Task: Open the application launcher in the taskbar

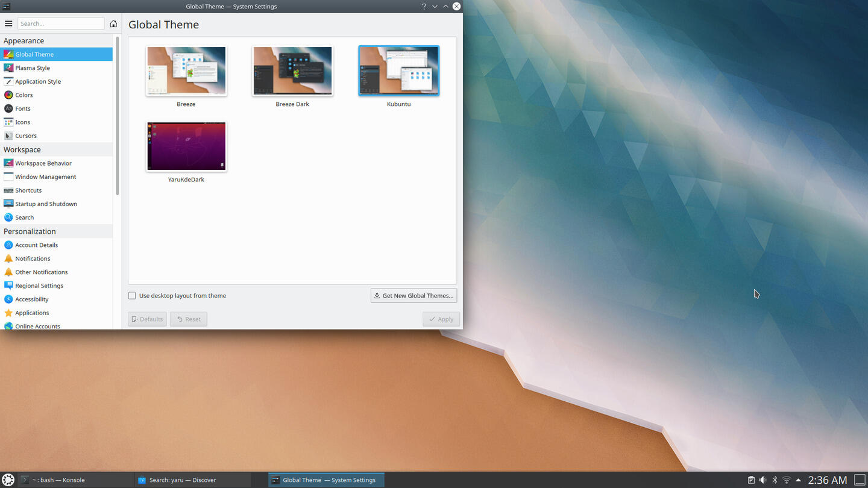Action: [8, 480]
